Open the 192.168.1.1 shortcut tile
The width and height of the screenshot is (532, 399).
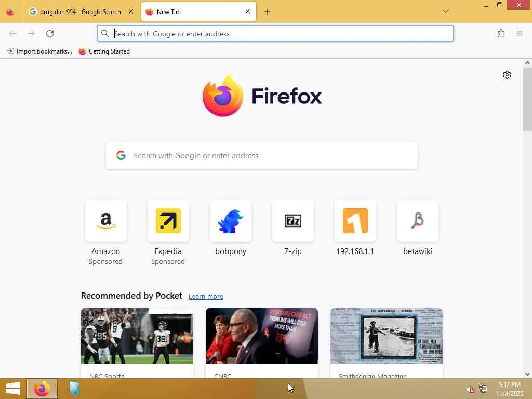coord(355,221)
